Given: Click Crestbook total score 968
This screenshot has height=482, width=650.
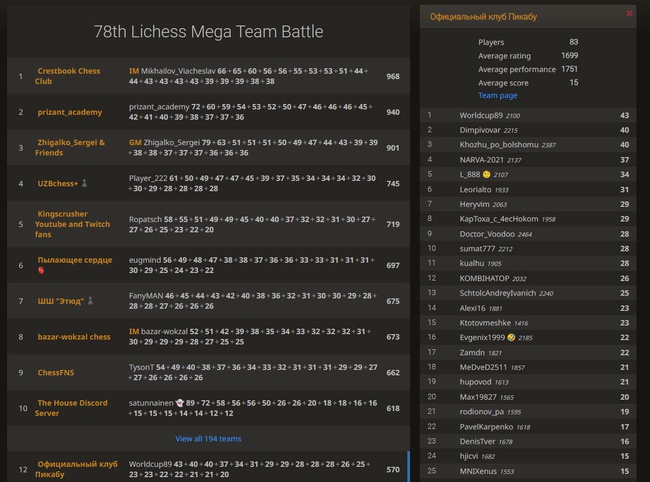Looking at the screenshot, I should (393, 76).
